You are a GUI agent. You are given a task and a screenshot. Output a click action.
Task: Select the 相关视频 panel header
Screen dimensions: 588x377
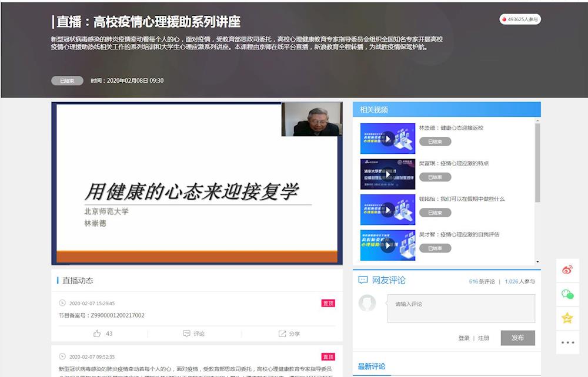pos(374,110)
